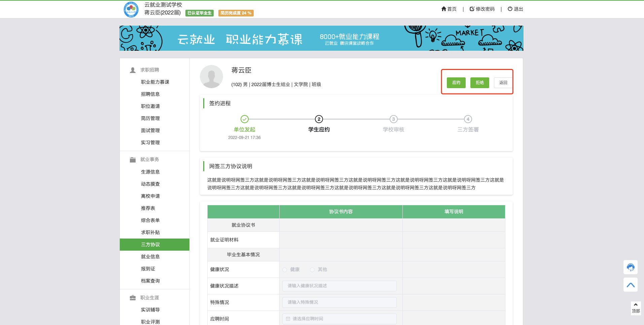Open the 应聘时间 date picker

tap(339, 319)
